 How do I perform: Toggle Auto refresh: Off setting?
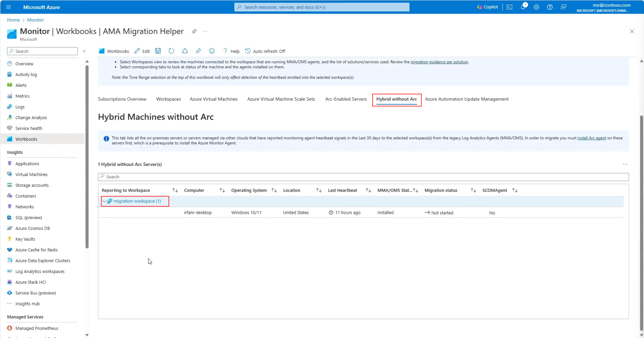pos(265,51)
